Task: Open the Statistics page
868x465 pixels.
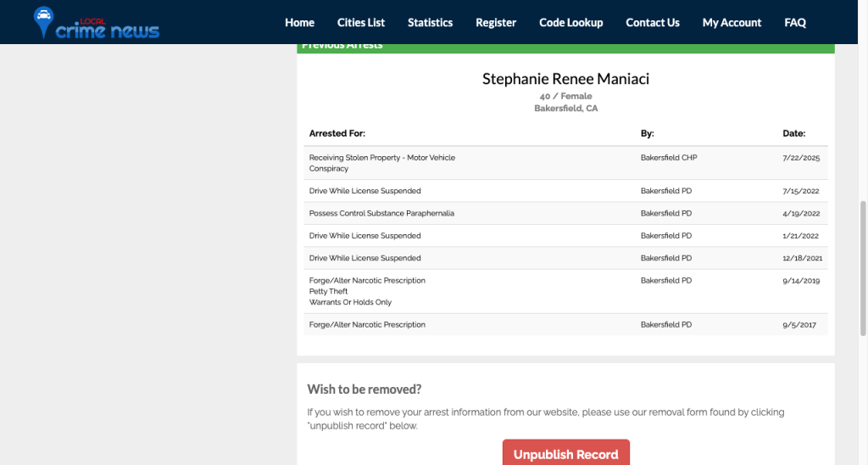Action: coord(430,23)
